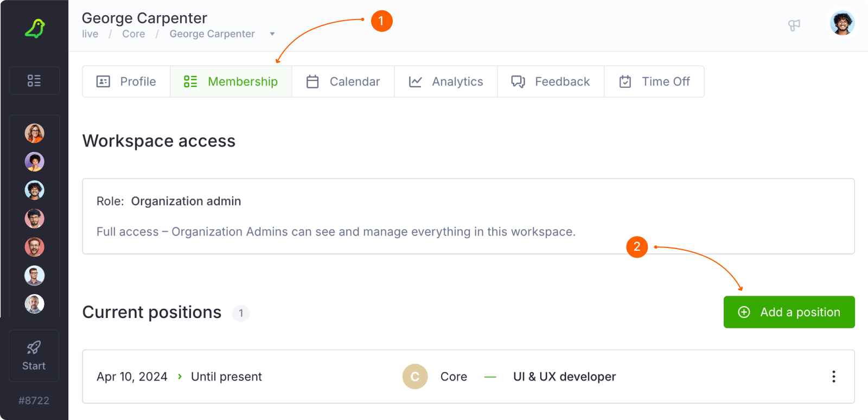Click the Add a position button
The height and width of the screenshot is (420, 868).
[789, 312]
